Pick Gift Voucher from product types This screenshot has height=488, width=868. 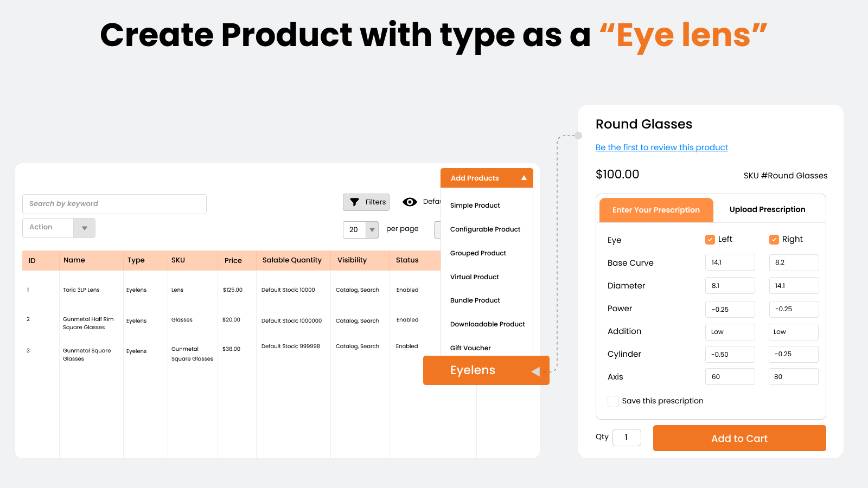click(470, 348)
